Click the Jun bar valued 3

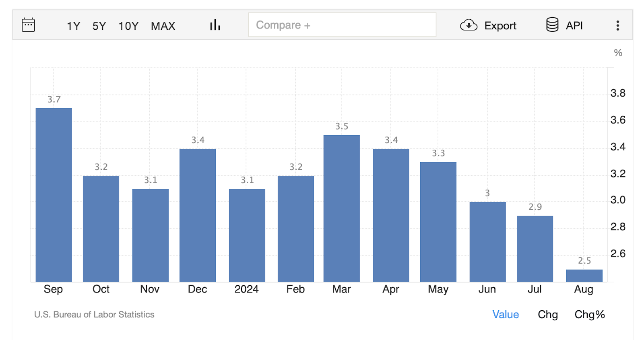[487, 242]
